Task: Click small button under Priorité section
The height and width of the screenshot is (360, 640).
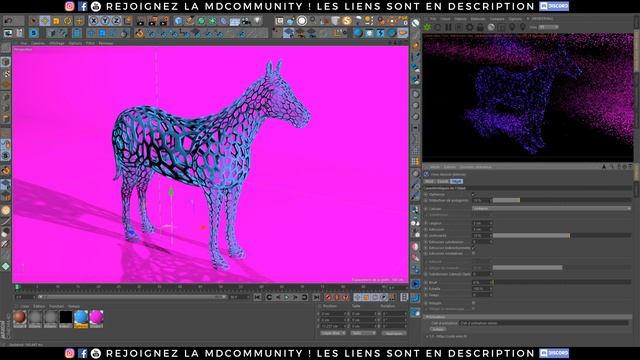Action: click(437, 329)
